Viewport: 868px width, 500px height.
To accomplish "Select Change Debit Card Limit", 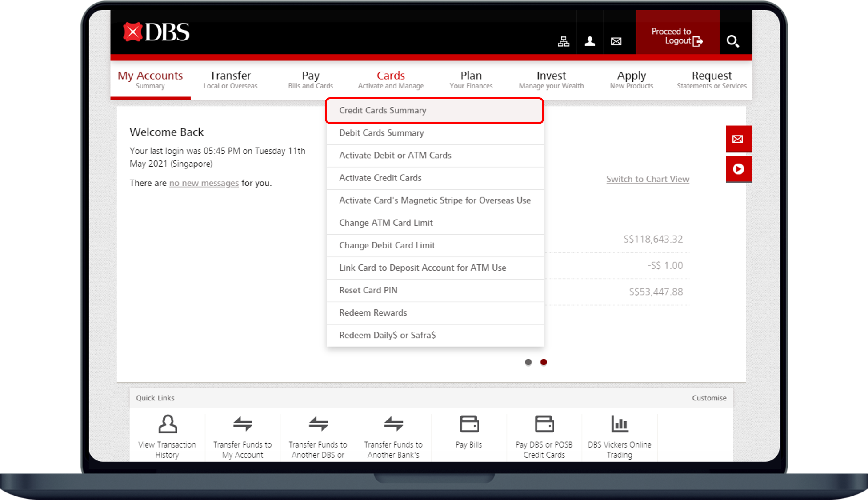I will click(x=435, y=245).
